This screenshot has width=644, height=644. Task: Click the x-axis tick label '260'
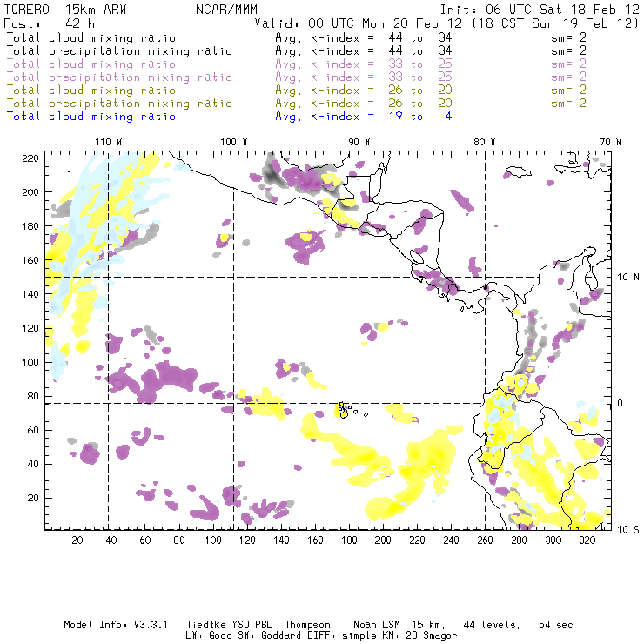[485, 540]
